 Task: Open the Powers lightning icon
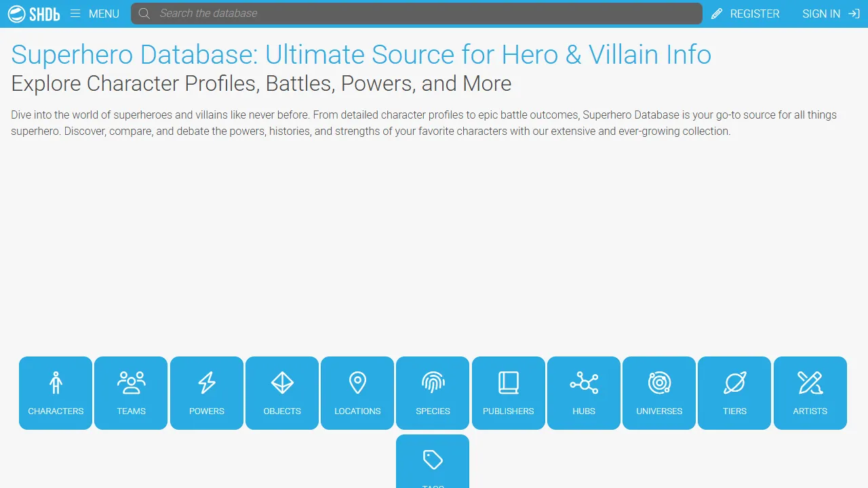coord(206,383)
